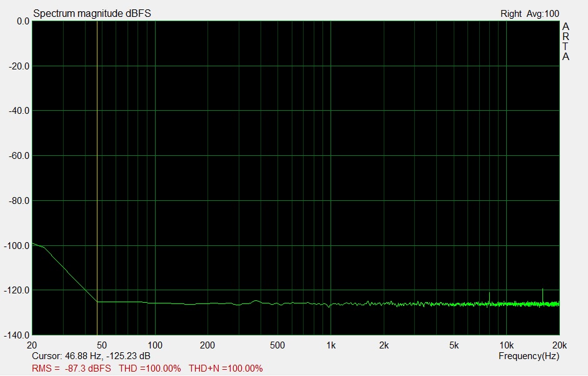Image resolution: width=588 pixels, height=376 pixels.
Task: Click the '1k' frequency axis label
Action: pos(331,345)
